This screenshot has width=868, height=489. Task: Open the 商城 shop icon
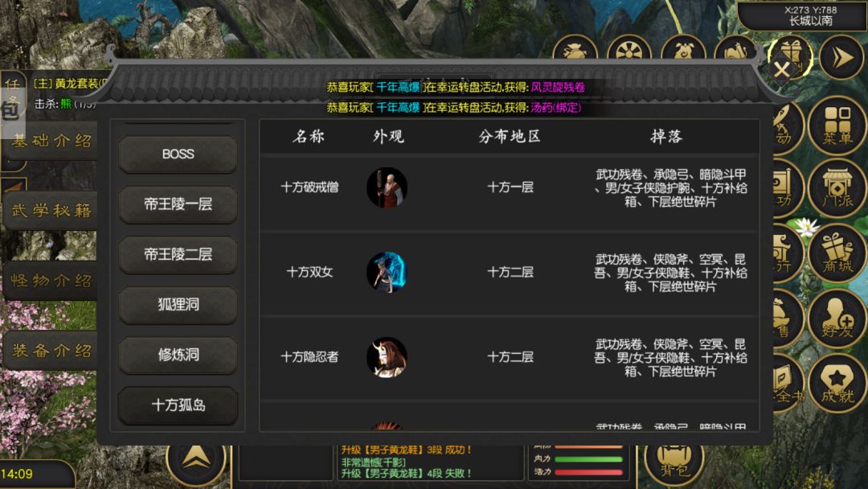(837, 253)
